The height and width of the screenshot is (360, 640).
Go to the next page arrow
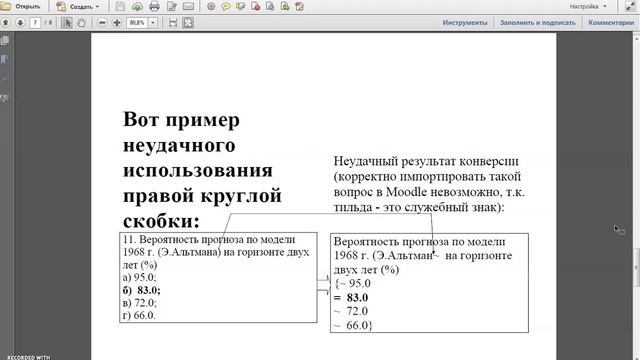click(x=20, y=22)
